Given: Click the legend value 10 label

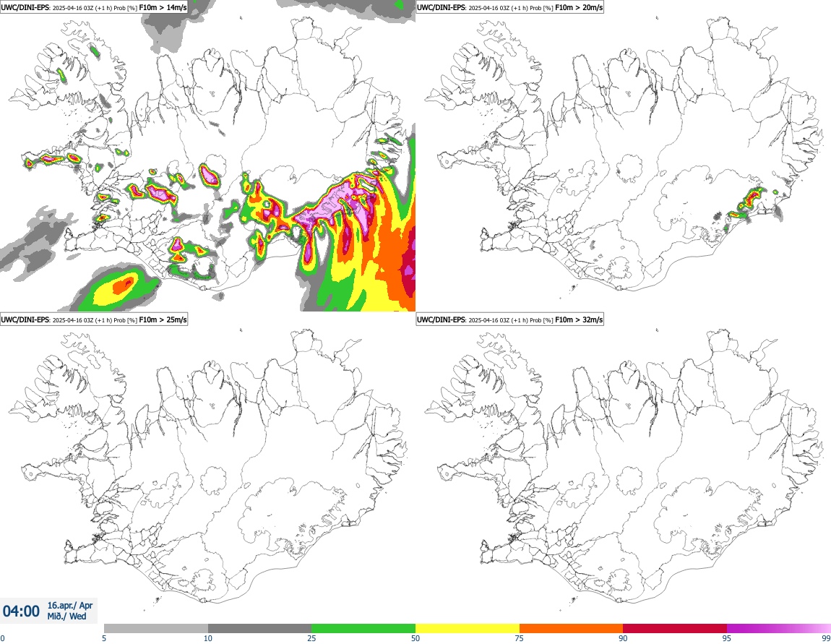Looking at the screenshot, I should (x=208, y=638).
